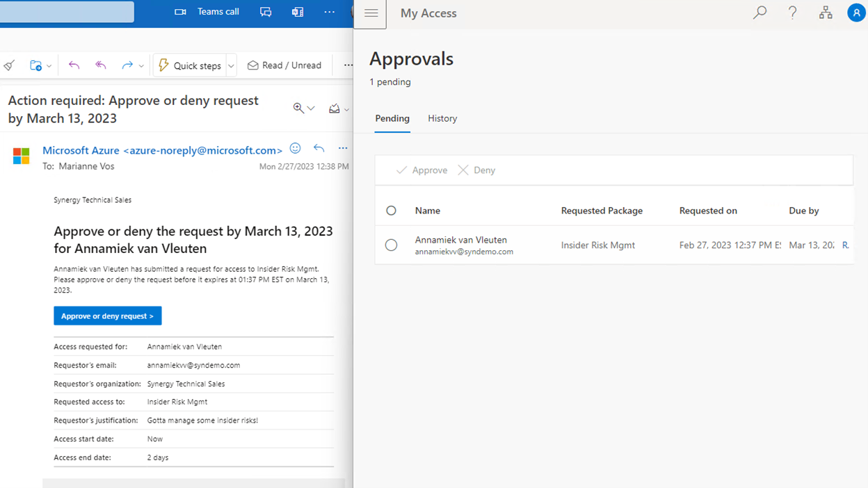Click the Outlook search box
Screen dimensions: 868x488
[x=67, y=12]
